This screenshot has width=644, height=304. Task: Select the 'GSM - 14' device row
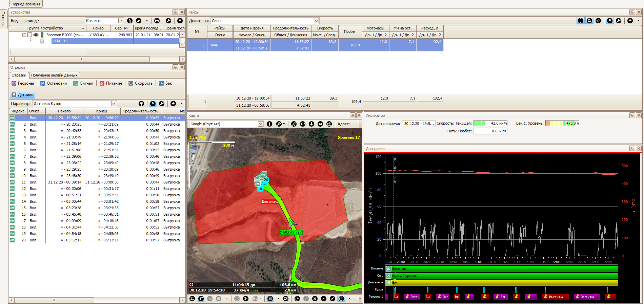pos(115,41)
